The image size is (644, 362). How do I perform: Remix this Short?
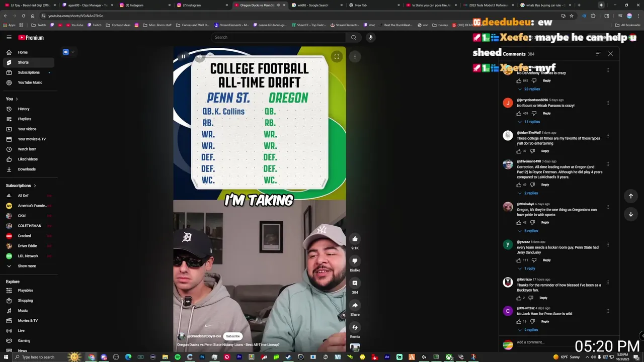click(355, 327)
